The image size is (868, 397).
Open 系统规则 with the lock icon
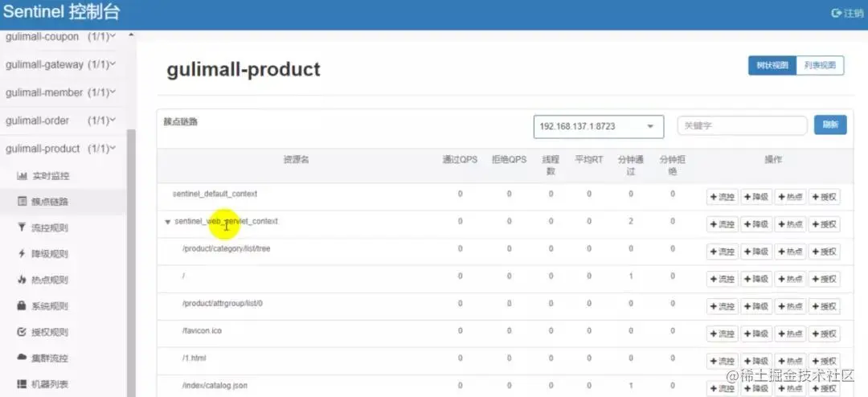23,305
